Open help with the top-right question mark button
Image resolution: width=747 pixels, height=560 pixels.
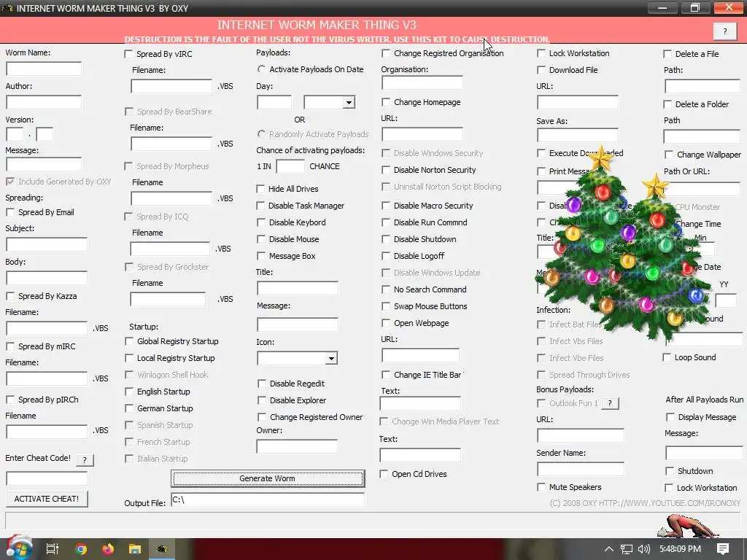[725, 31]
